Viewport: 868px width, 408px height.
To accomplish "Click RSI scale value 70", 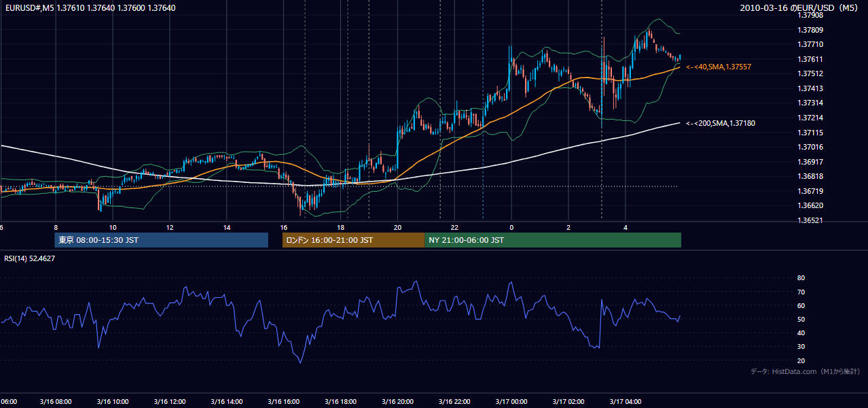I will [801, 292].
